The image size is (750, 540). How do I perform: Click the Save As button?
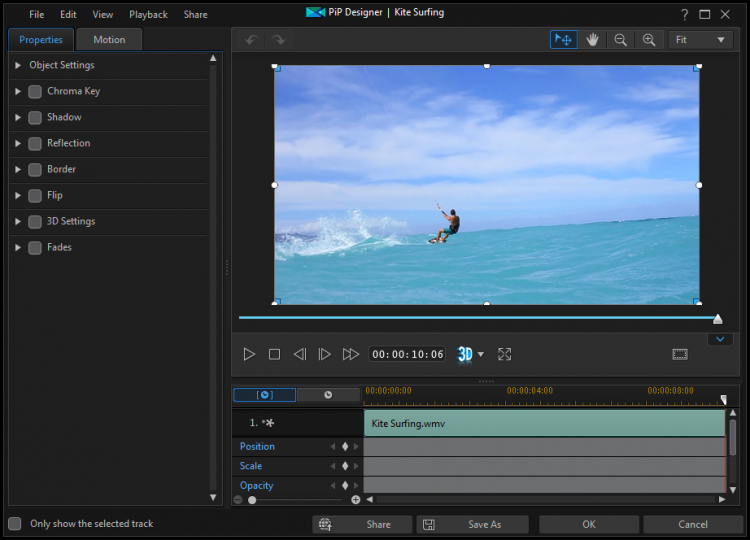click(x=475, y=524)
